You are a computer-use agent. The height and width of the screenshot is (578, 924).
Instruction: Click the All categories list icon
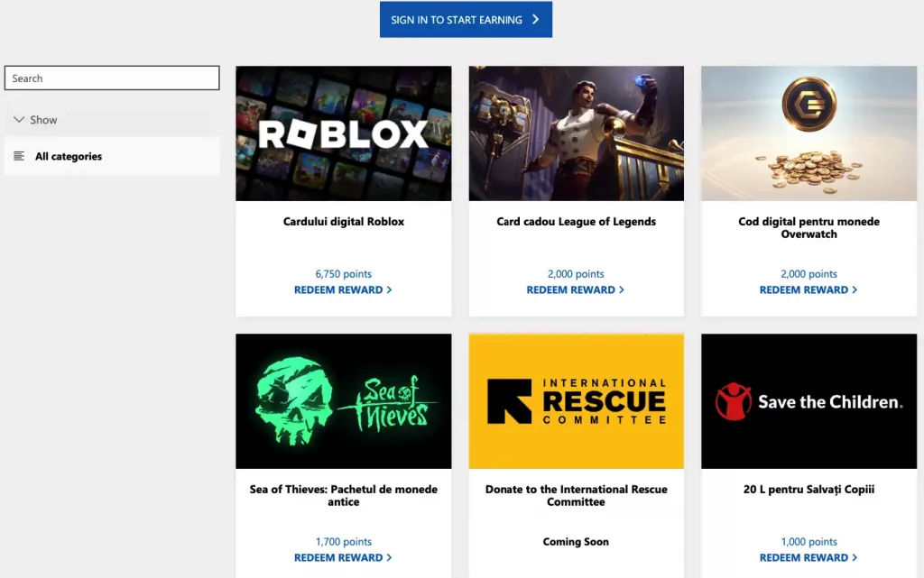19,156
